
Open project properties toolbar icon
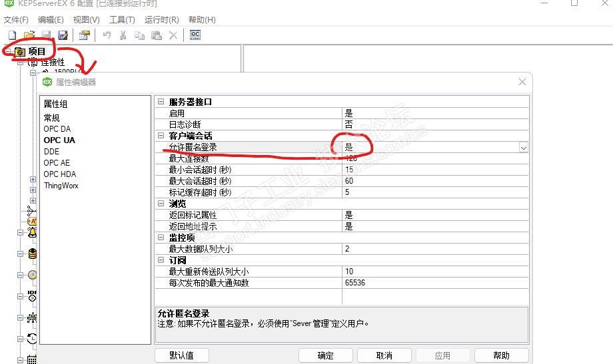[85, 35]
